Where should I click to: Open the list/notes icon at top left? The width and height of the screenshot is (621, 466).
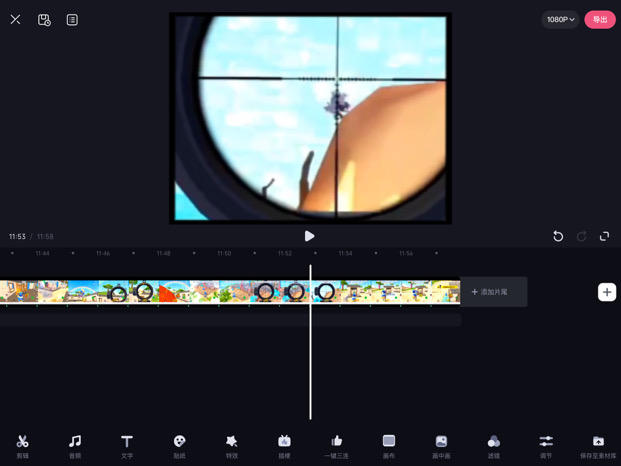[x=72, y=20]
